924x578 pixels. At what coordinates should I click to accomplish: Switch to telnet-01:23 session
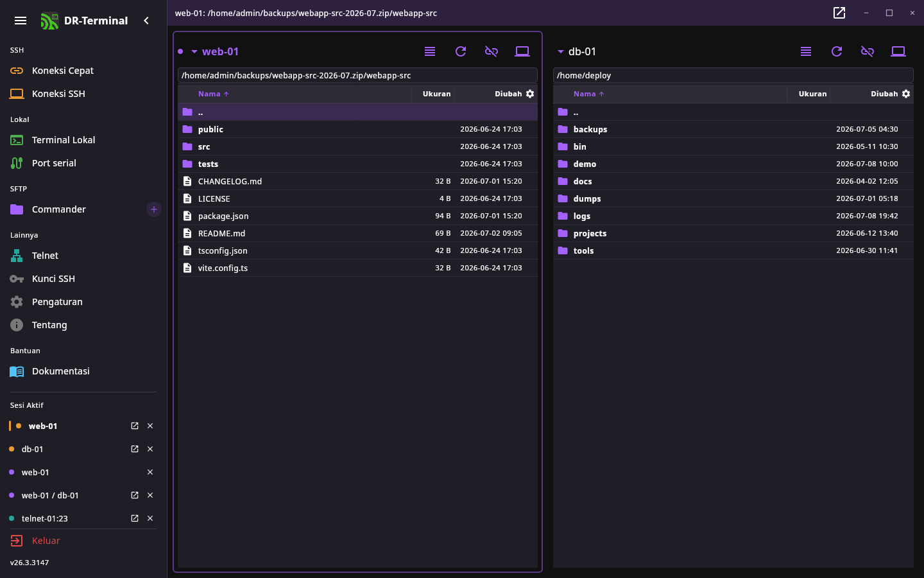[x=45, y=518]
